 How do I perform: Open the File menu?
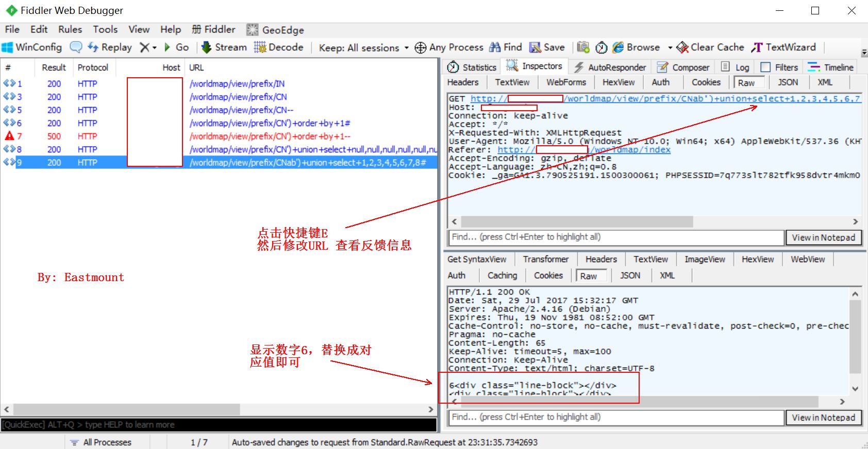tap(12, 29)
